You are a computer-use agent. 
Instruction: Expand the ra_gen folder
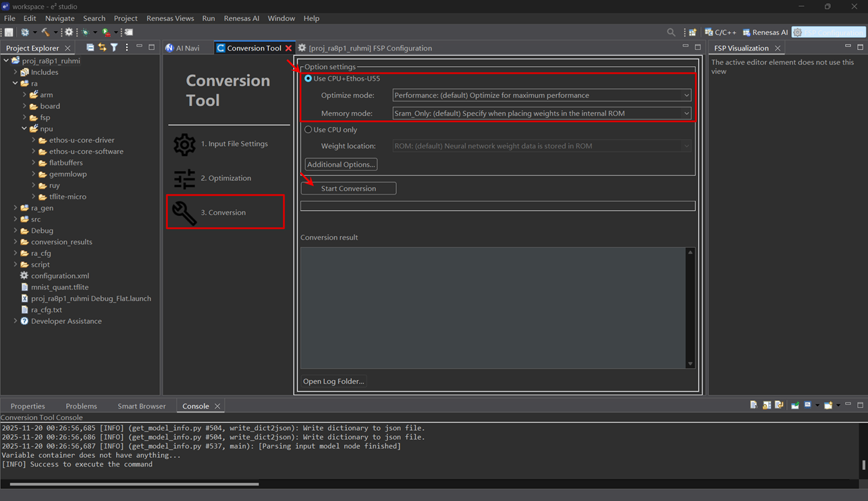16,208
